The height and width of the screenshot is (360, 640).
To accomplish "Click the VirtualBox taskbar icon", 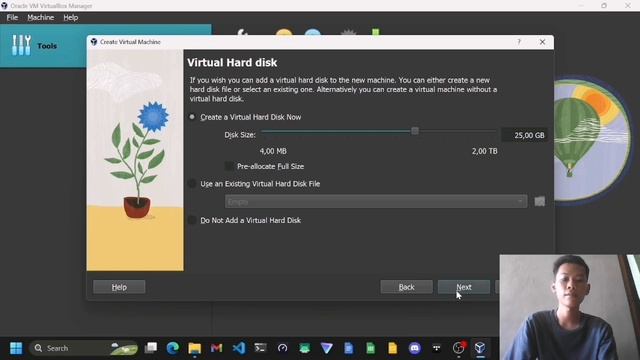I will point(480,348).
